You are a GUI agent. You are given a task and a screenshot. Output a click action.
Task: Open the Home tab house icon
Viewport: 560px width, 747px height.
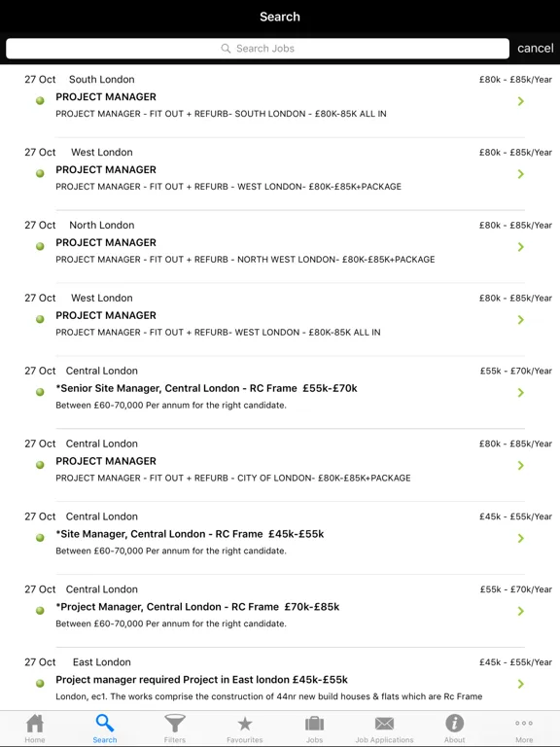tap(35, 724)
